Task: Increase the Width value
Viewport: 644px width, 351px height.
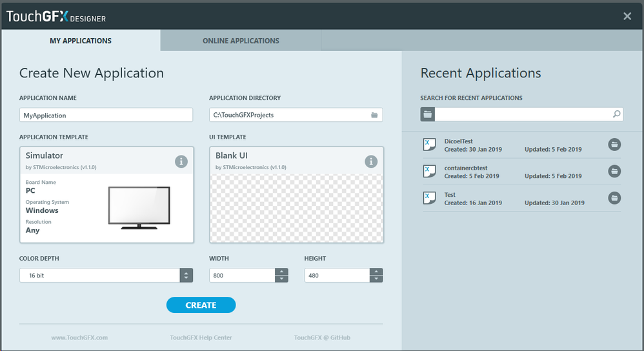Action: pos(282,272)
